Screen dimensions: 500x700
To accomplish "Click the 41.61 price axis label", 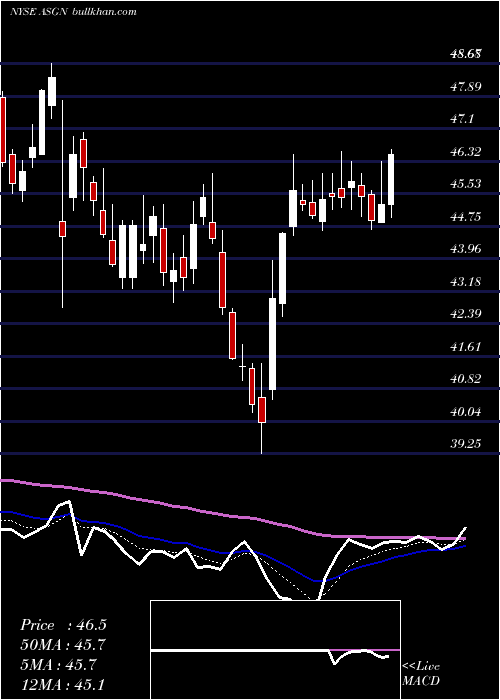I will 466,346.
